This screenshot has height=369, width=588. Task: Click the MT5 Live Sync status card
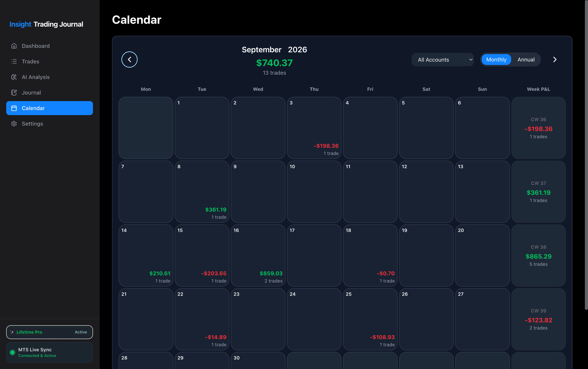pyautogui.click(x=50, y=352)
